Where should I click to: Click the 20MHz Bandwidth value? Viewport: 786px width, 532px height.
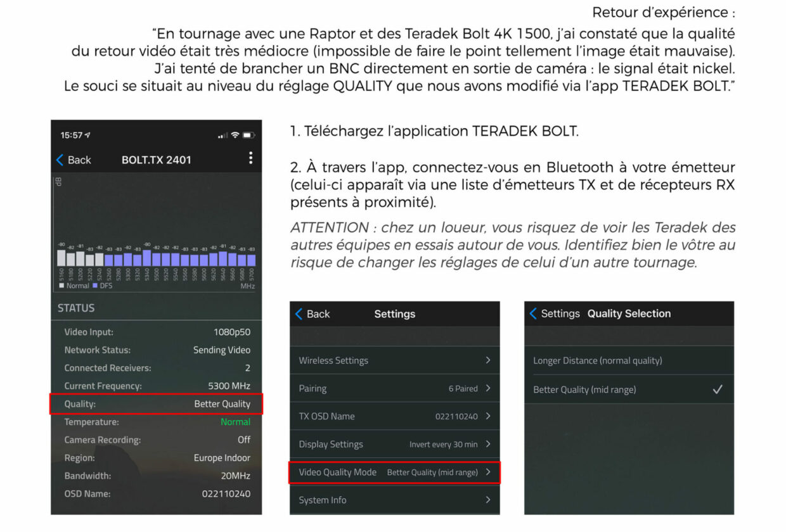click(235, 476)
